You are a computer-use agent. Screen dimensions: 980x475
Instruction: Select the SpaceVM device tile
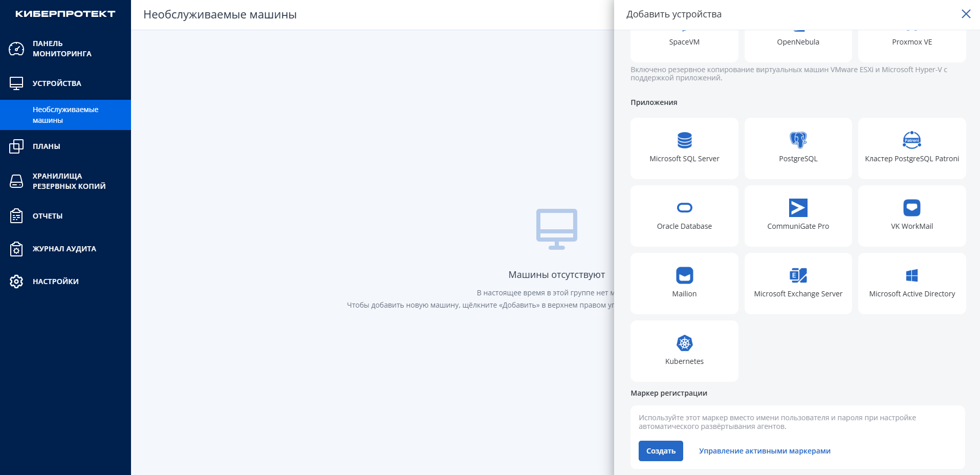click(x=684, y=45)
